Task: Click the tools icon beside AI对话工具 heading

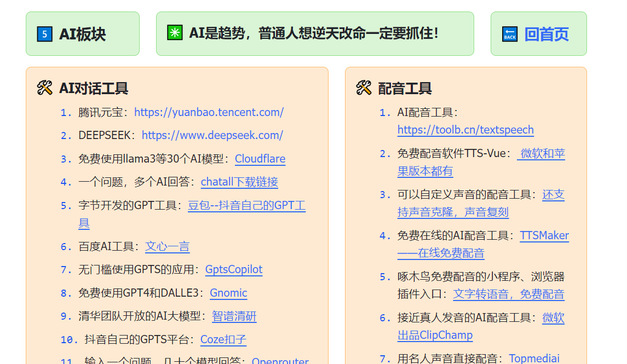Action: click(44, 88)
